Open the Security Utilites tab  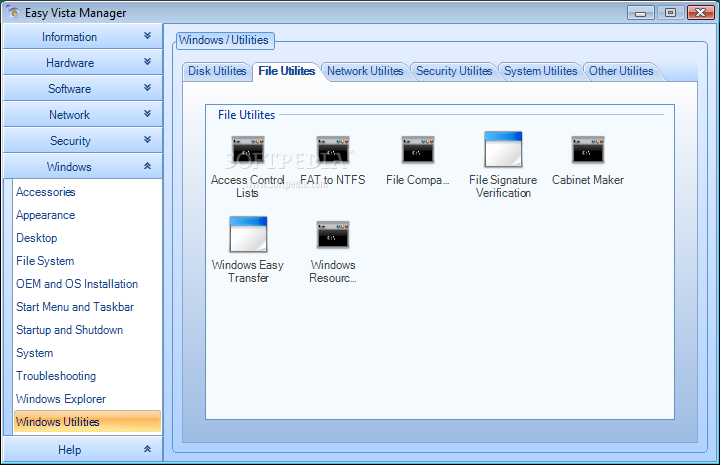pyautogui.click(x=454, y=71)
